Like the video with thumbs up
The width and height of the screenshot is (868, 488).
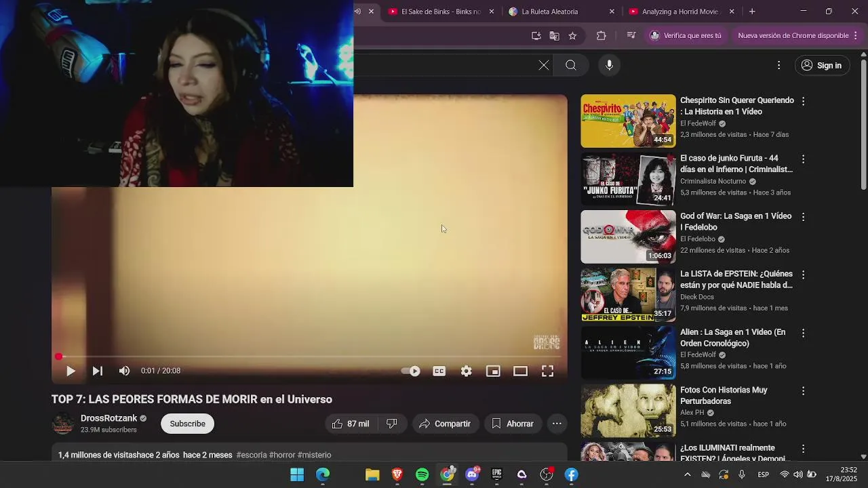(350, 424)
